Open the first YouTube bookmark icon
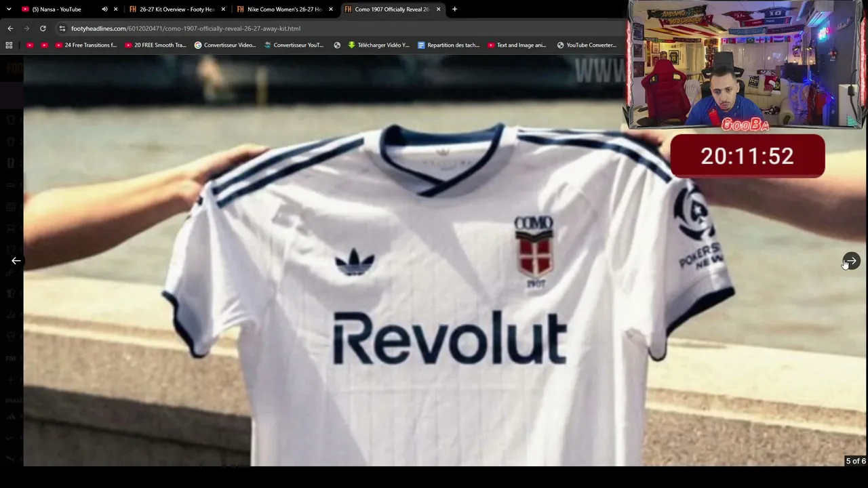 tap(30, 45)
